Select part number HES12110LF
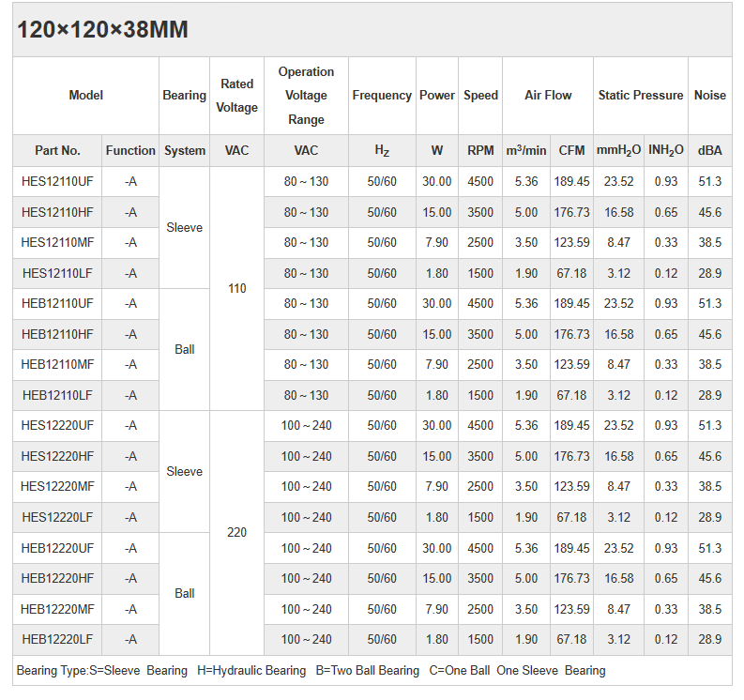Image resolution: width=744 pixels, height=700 pixels. click(x=57, y=273)
